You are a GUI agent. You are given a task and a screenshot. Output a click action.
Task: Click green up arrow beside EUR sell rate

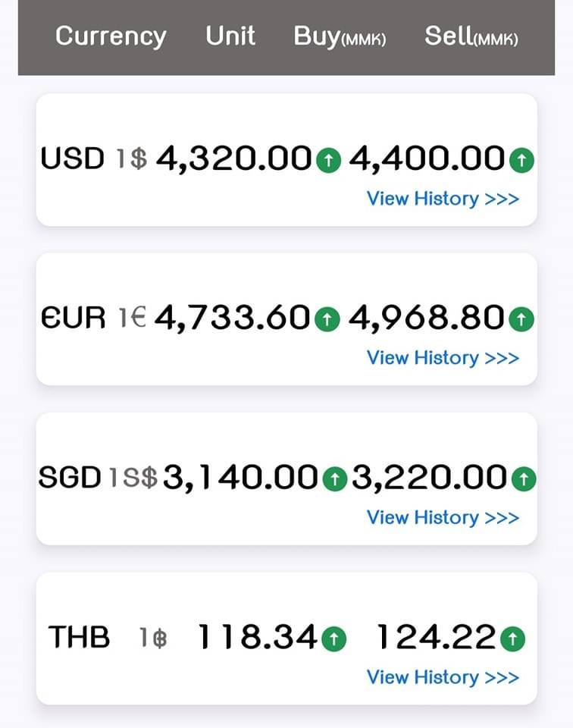coord(521,319)
